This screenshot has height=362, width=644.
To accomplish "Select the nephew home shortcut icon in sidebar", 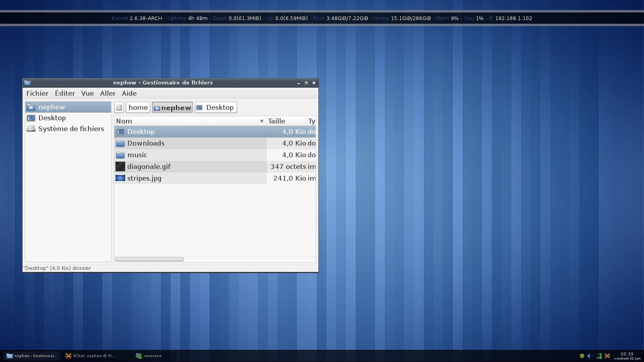I will click(x=31, y=107).
